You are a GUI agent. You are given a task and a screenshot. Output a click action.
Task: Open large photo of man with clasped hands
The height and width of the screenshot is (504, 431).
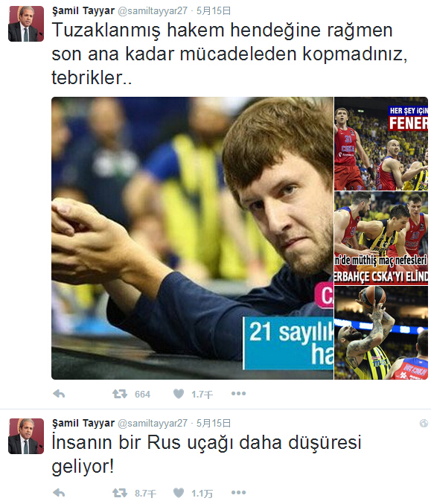click(192, 238)
